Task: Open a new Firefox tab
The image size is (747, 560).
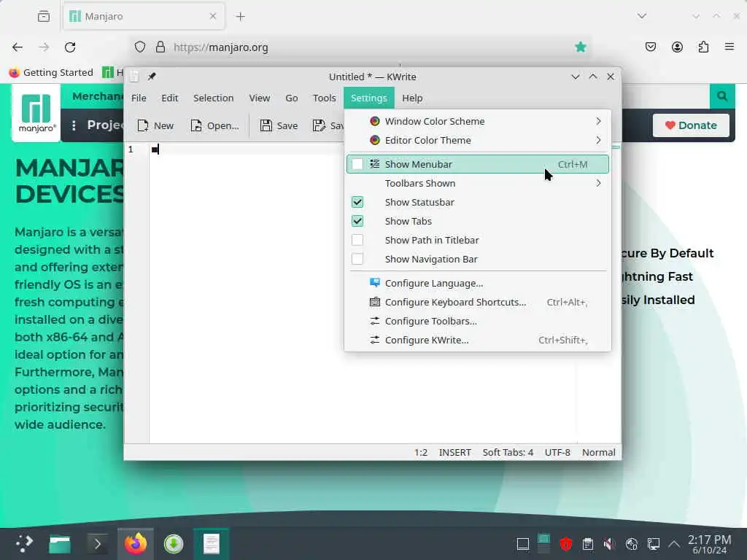Action: (x=241, y=17)
